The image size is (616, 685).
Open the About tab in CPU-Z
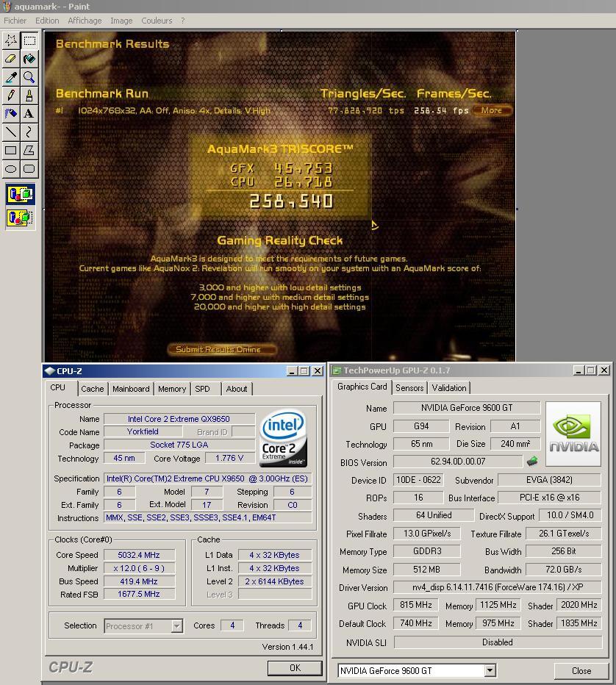tap(237, 389)
